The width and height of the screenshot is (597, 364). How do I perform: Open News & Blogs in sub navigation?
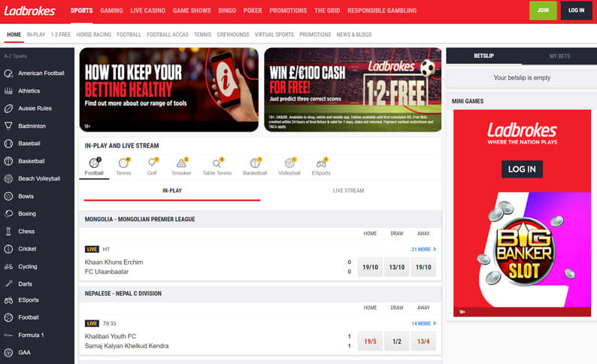[x=353, y=35]
